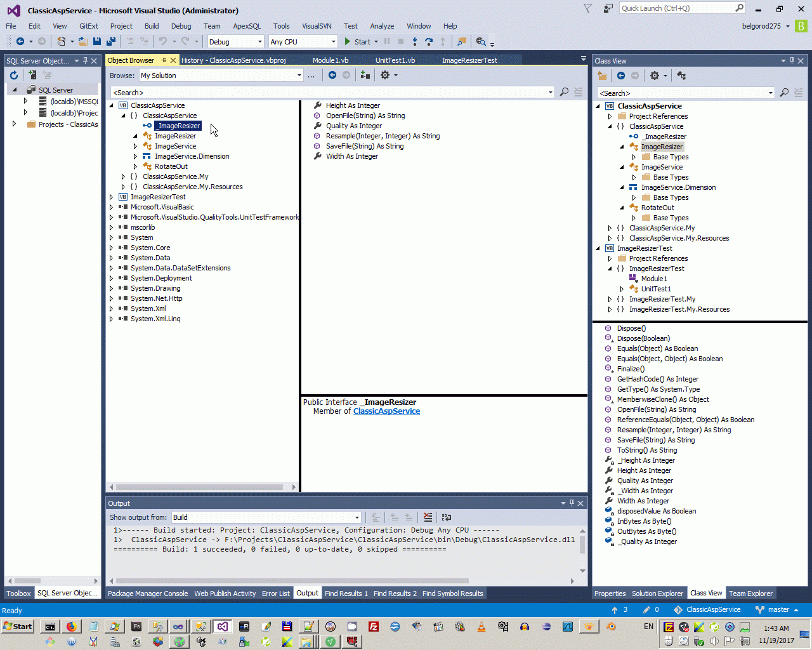The height and width of the screenshot is (650, 812).
Task: Click the pending changes pencil in status bar
Action: 646,610
